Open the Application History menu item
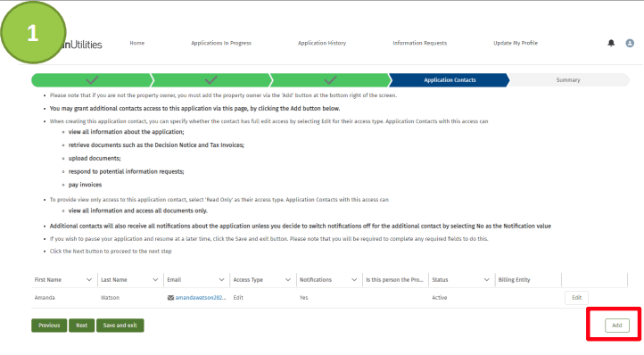Screen dimensions: 644x355 pyautogui.click(x=322, y=43)
